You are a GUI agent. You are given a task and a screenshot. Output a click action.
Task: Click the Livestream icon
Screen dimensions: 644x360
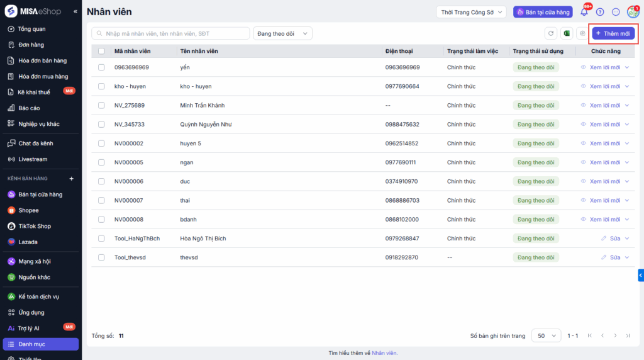(11, 159)
